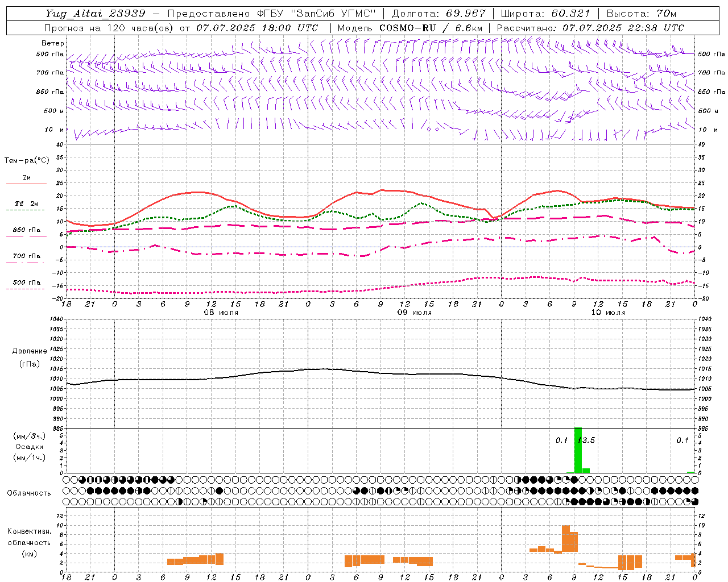Click the tallest orange convective cloud bar
Viewport: 728px width, 582px height.
click(566, 538)
